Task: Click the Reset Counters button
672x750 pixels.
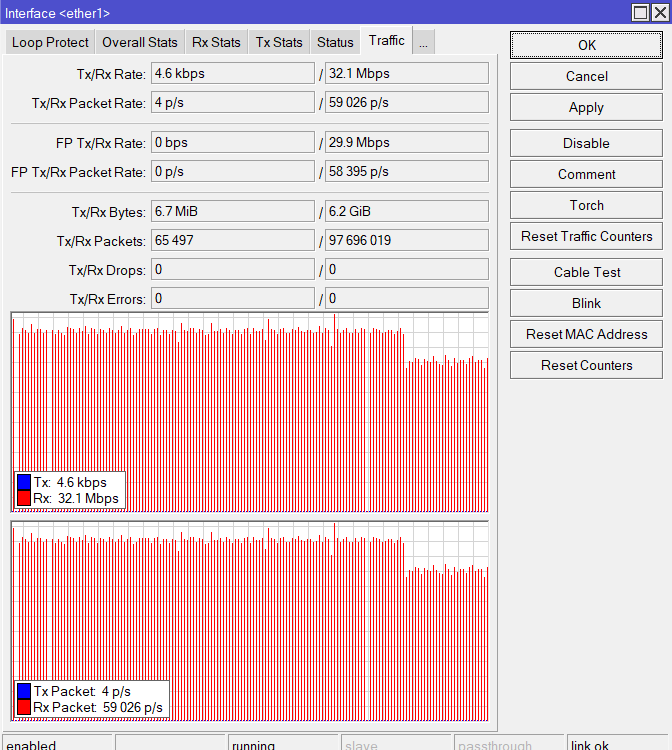Action: pyautogui.click(x=586, y=365)
